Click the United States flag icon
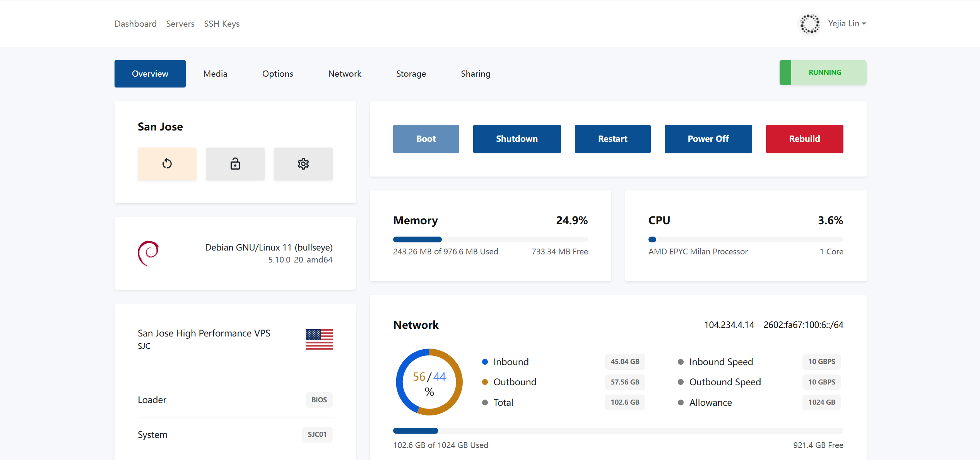The width and height of the screenshot is (980, 460). [319, 339]
